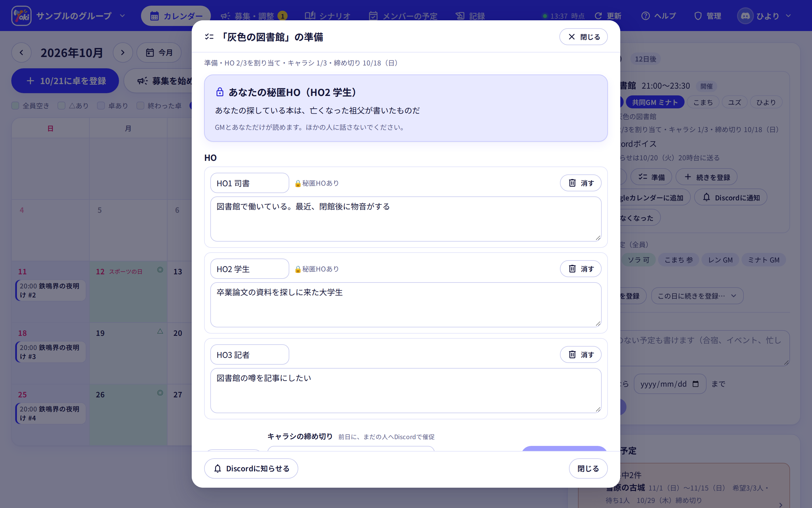Toggle the 終わった卓 checkbox
The height and width of the screenshot is (508, 812).
(x=141, y=106)
